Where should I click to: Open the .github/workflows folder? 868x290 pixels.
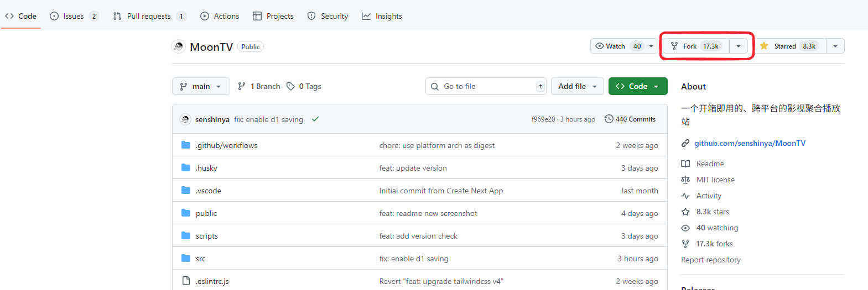click(x=226, y=145)
